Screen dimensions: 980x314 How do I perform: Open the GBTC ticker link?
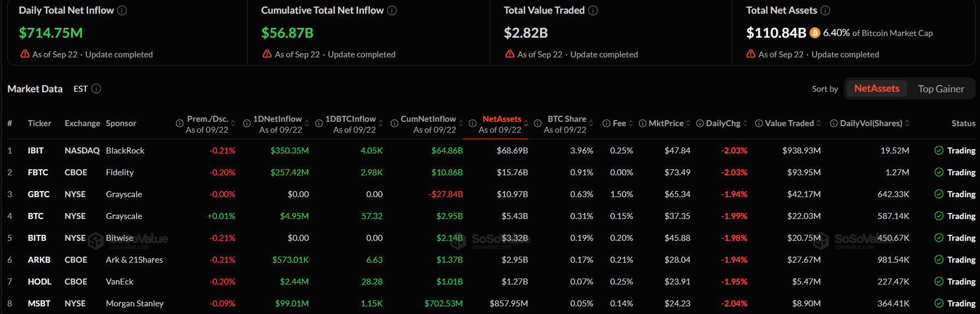coord(38,194)
